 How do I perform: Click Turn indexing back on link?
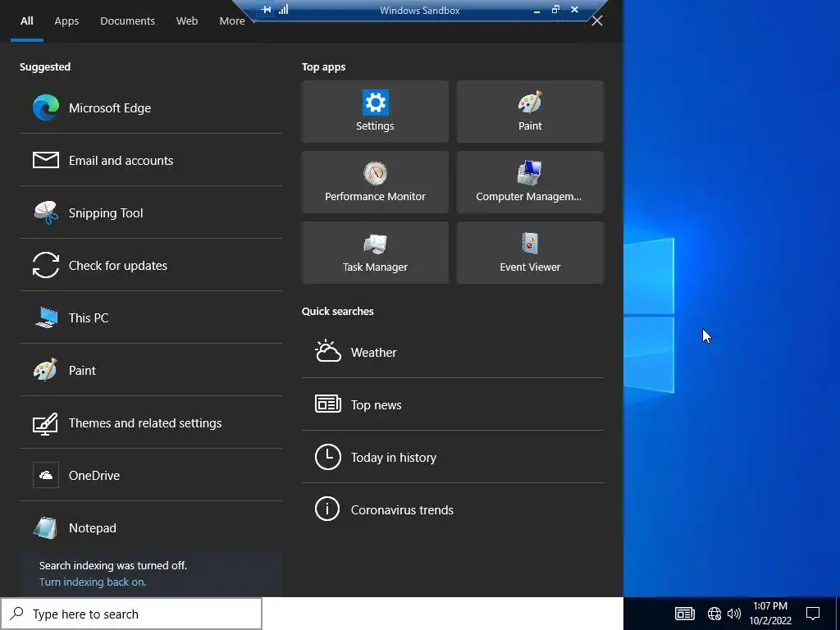93,582
